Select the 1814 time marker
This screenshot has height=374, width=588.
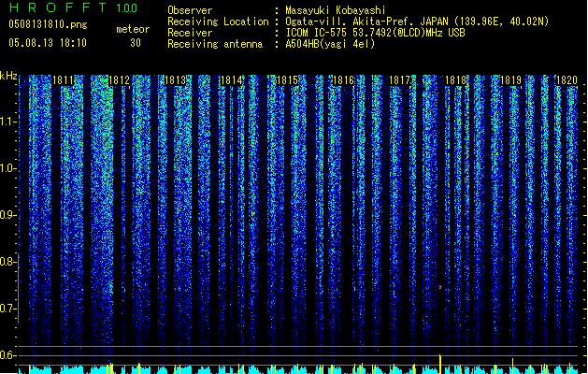pos(232,80)
